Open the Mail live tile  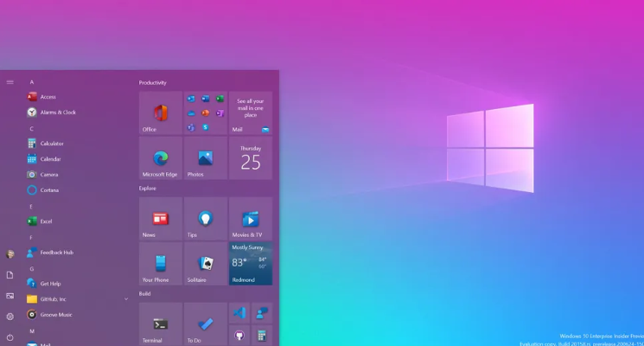(251, 112)
